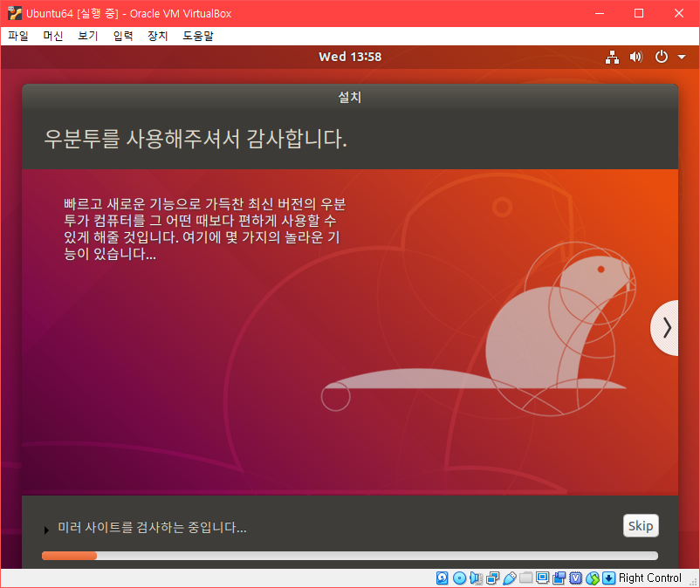Click the Right Control host key label

pyautogui.click(x=650, y=578)
